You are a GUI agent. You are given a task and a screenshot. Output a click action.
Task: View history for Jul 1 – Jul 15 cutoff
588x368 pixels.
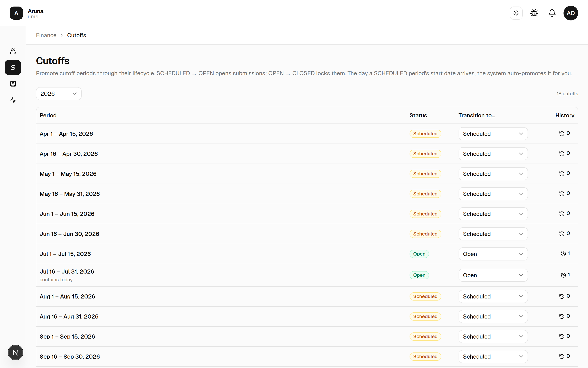tap(565, 254)
